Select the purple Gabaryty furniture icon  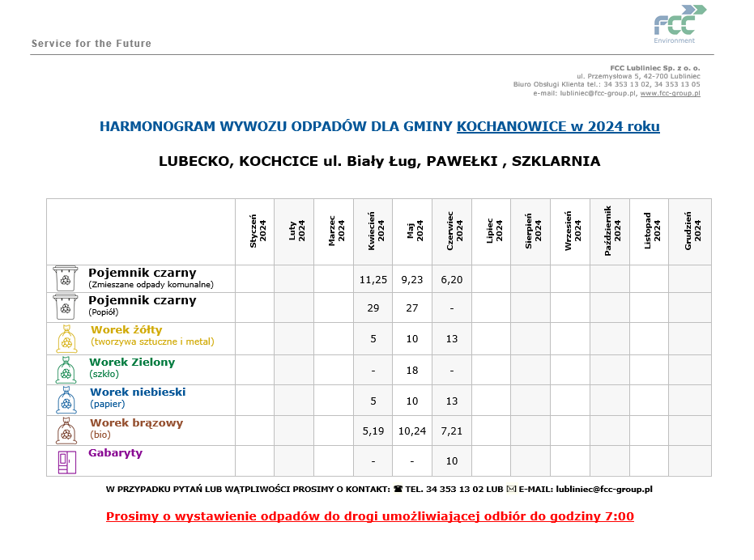point(66,461)
